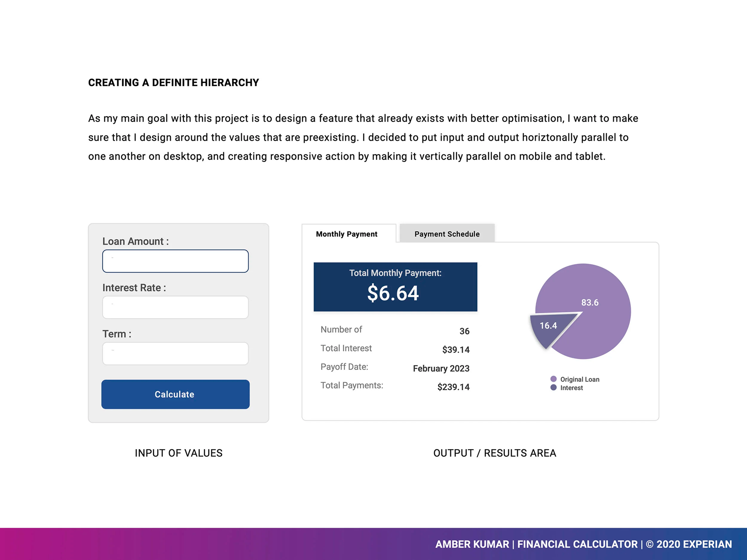This screenshot has width=747, height=560.
Task: Click the Loan Amount input field
Action: (175, 261)
